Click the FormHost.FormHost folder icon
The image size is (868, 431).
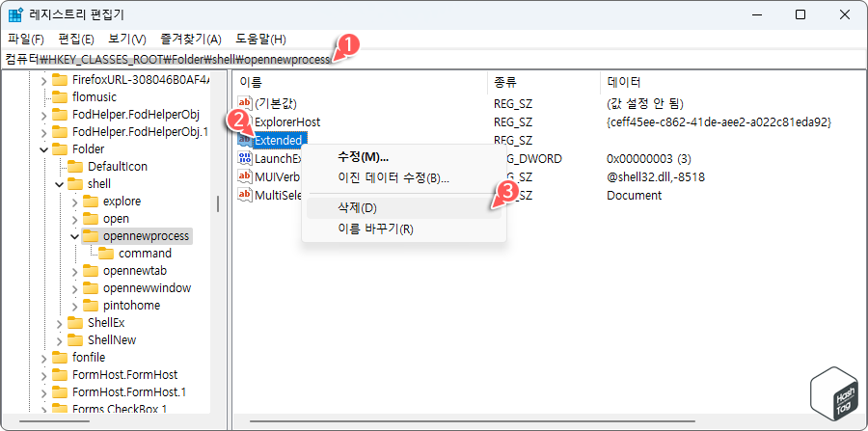[60, 374]
